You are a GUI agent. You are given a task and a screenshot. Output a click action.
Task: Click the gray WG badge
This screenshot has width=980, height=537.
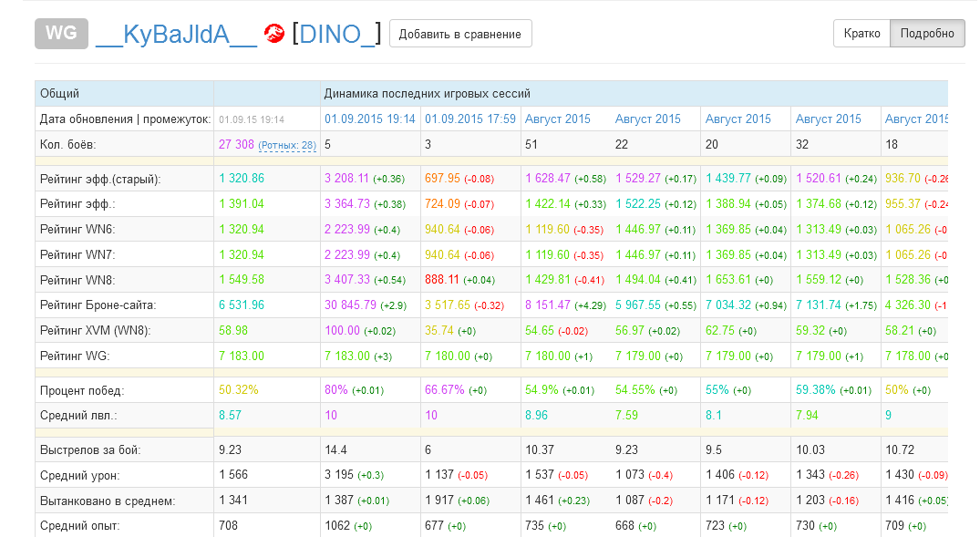click(x=61, y=34)
